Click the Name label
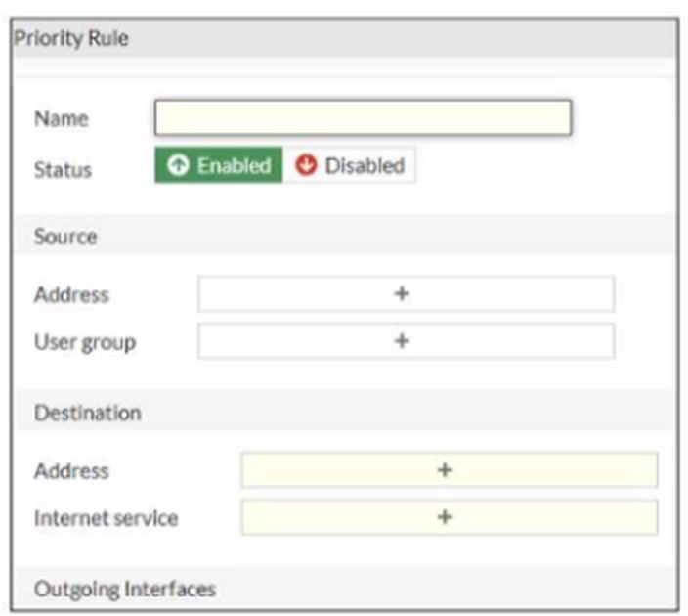Image resolution: width=688 pixels, height=616 pixels. [62, 118]
